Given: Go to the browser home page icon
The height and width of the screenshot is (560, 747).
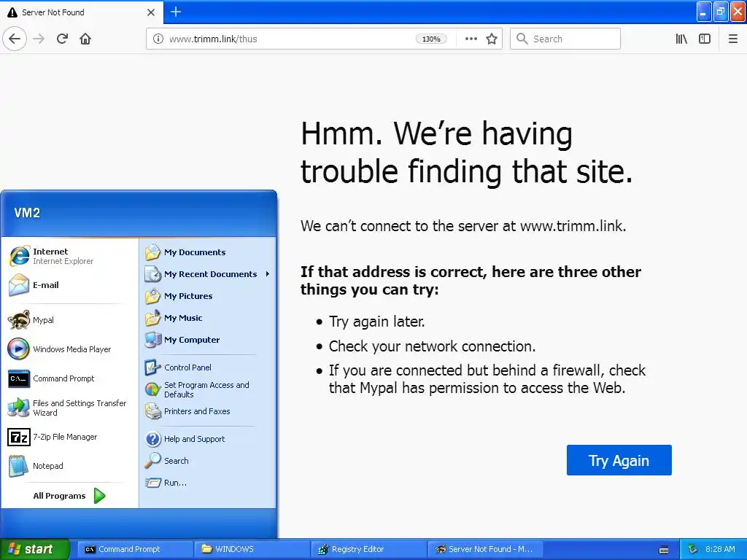Looking at the screenshot, I should tap(85, 39).
